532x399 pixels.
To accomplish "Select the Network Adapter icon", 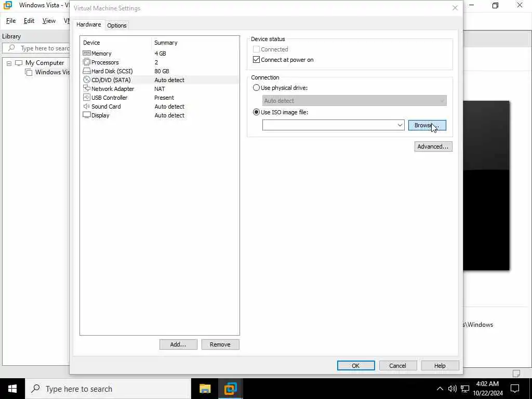I will (x=87, y=88).
